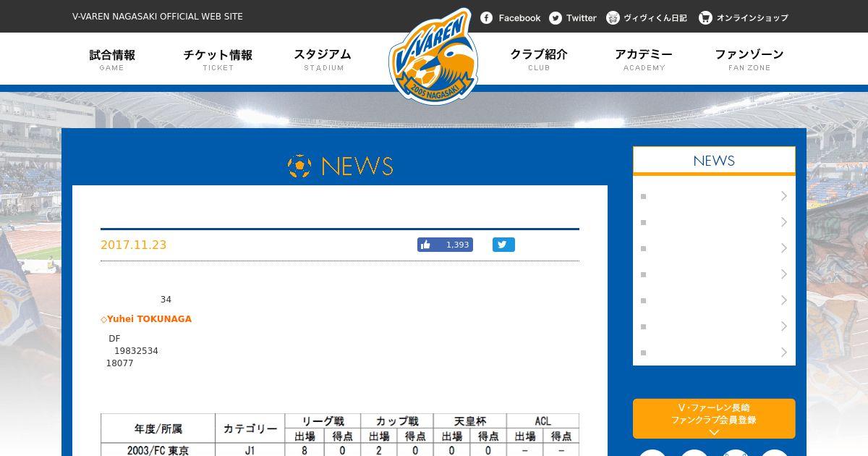The width and height of the screenshot is (868, 456).
Task: Open the seventh sidebar news item arrow
Action: [784, 352]
